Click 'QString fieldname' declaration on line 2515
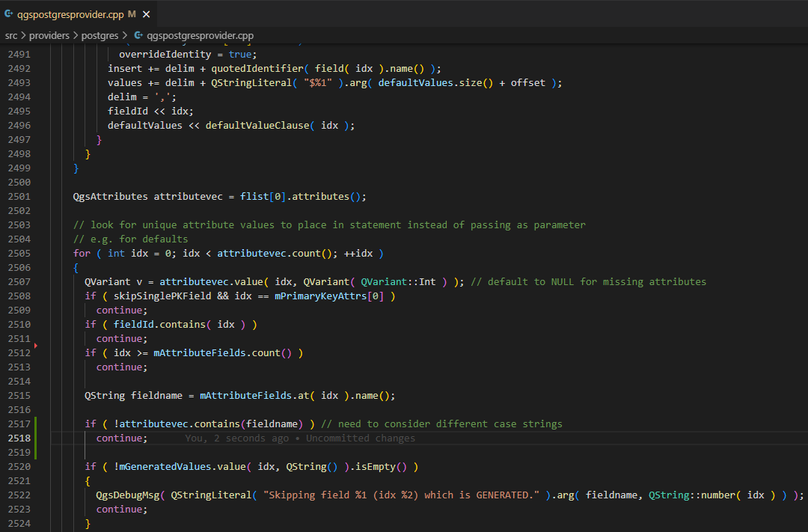 (133, 395)
